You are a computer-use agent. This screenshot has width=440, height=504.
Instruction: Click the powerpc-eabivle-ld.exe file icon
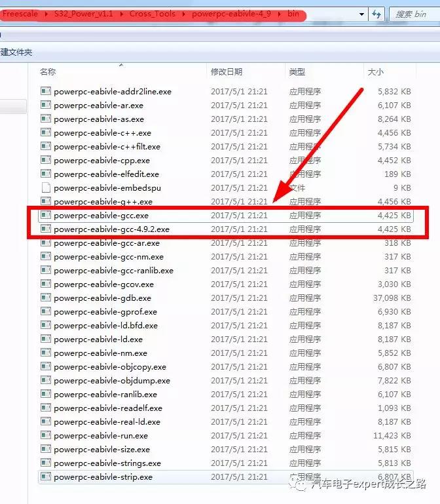click(x=45, y=339)
